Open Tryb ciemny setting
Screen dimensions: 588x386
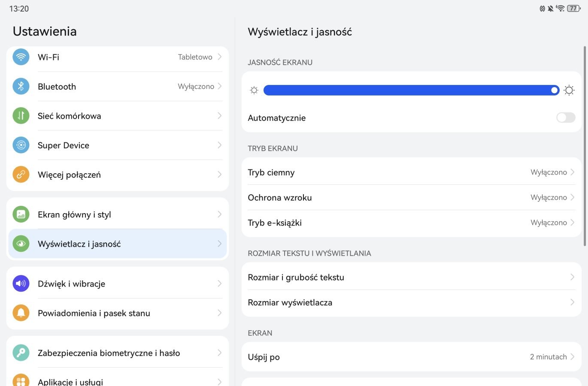pyautogui.click(x=412, y=172)
